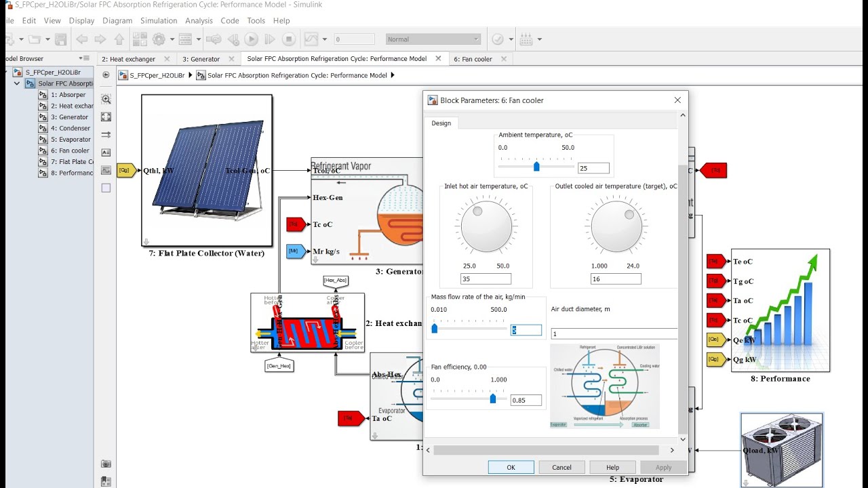This screenshot has width=868, height=488.
Task: Select 4: Condenser in the Model Browser
Action: coord(71,128)
